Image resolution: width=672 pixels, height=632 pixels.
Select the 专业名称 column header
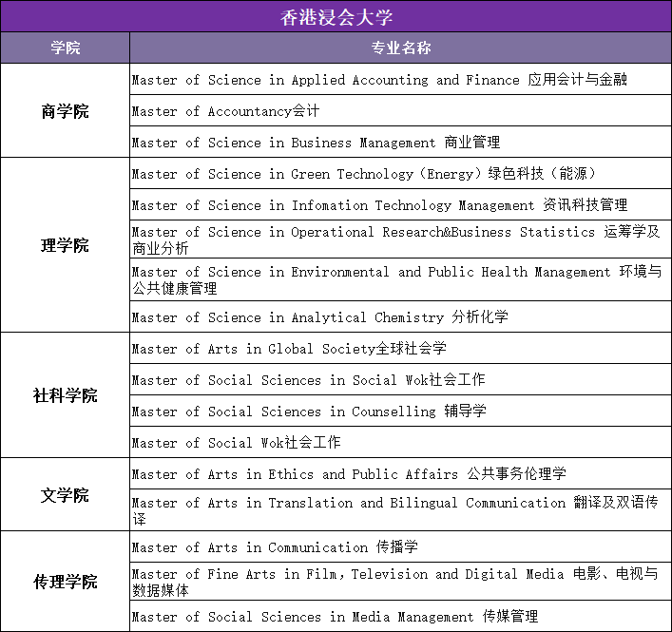[x=401, y=48]
